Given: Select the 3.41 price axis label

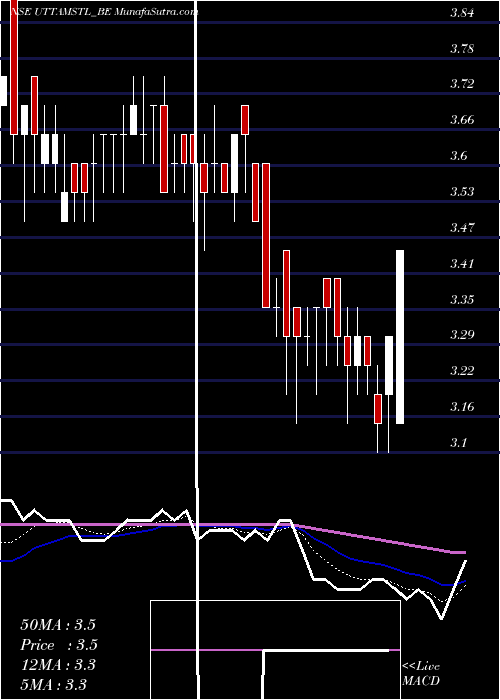Looking at the screenshot, I should 462,263.
